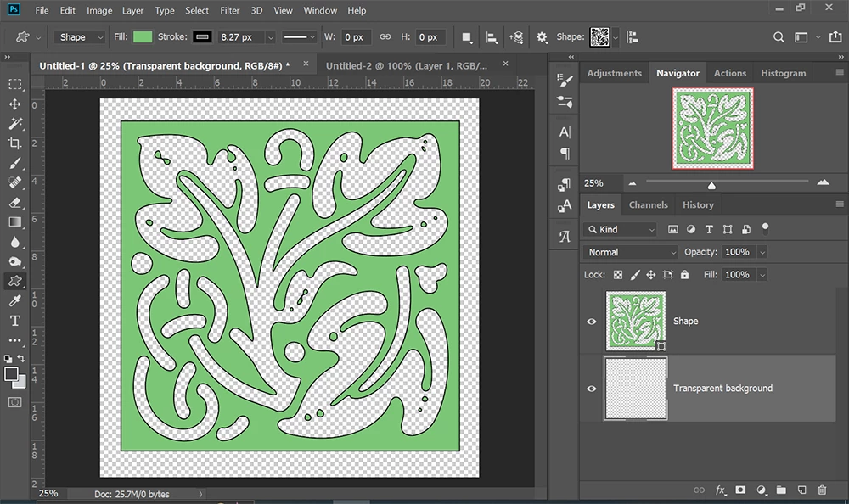Select the Custom Shape tool in toolbox

tap(15, 281)
